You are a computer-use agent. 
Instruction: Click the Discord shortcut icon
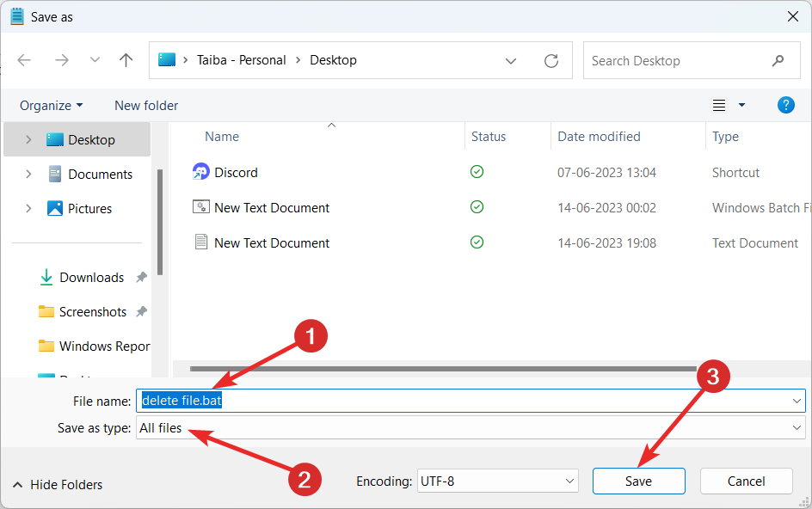(x=201, y=171)
